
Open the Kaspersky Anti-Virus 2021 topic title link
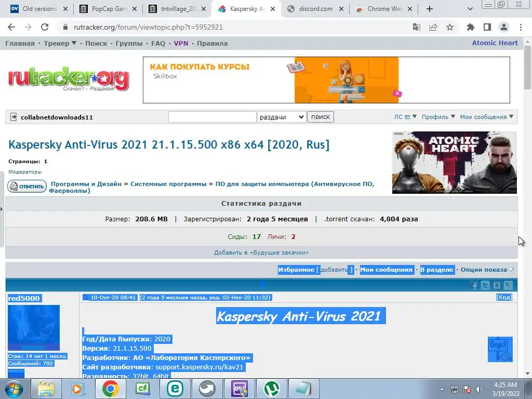coord(169,144)
